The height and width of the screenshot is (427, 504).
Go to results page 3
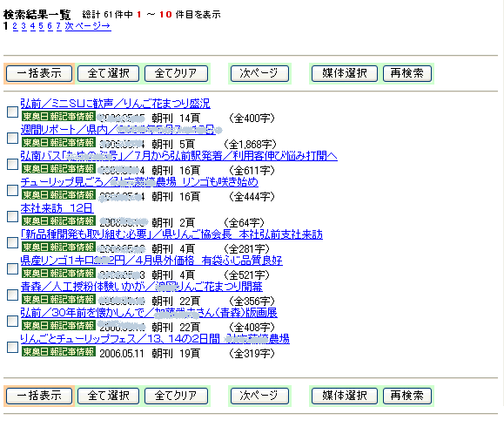coord(24,26)
